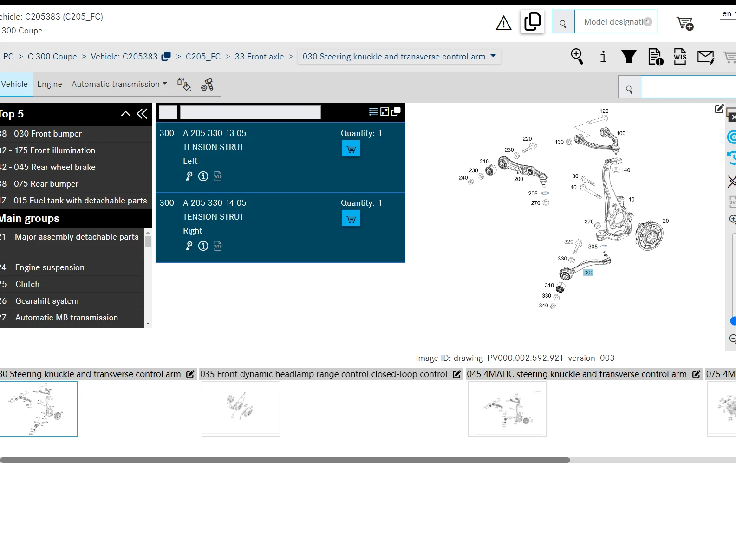Click callout 300 in the parts drawing
736x560 pixels.
click(589, 273)
